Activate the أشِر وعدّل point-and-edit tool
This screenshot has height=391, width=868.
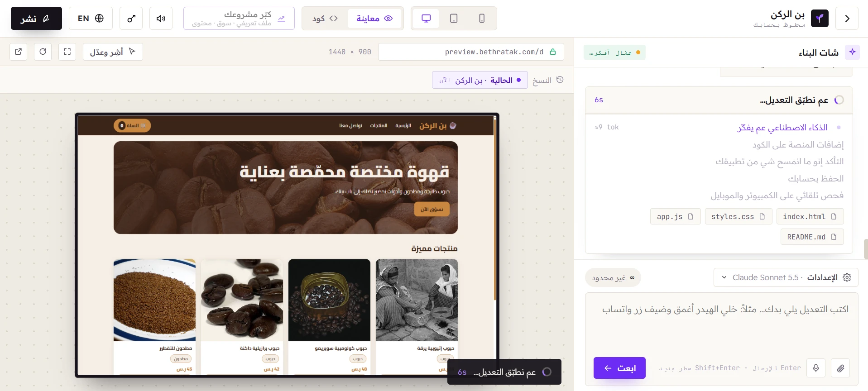pyautogui.click(x=113, y=52)
